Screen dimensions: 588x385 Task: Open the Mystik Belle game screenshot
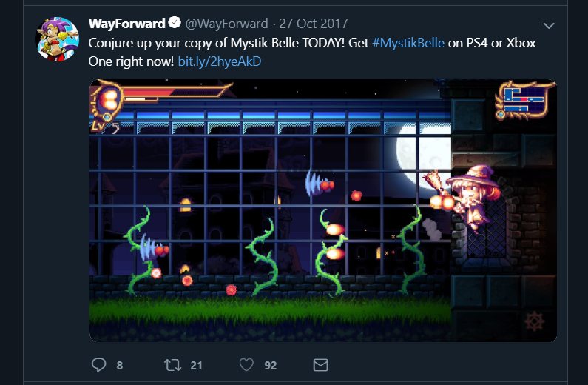pyautogui.click(x=323, y=210)
